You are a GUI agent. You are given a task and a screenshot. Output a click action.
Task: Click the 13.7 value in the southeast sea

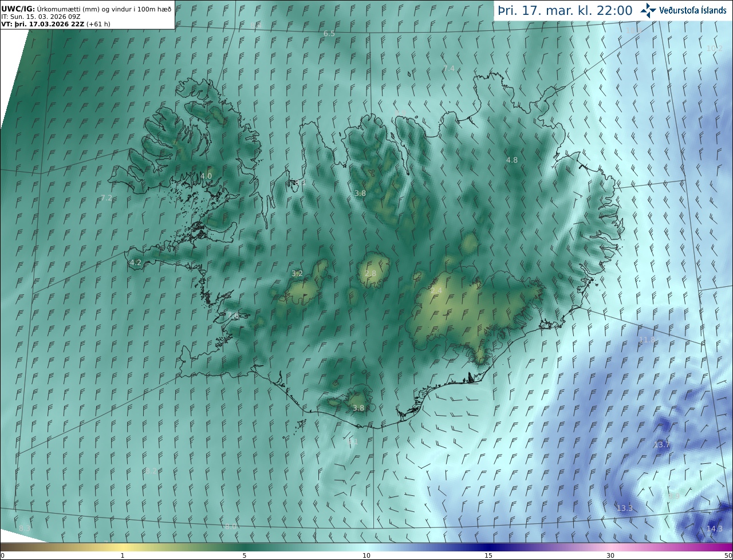[661, 445]
